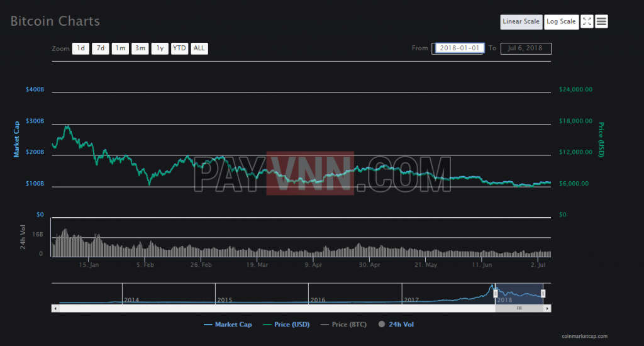Click the 2014 navigator label
644x346 pixels.
(x=131, y=300)
